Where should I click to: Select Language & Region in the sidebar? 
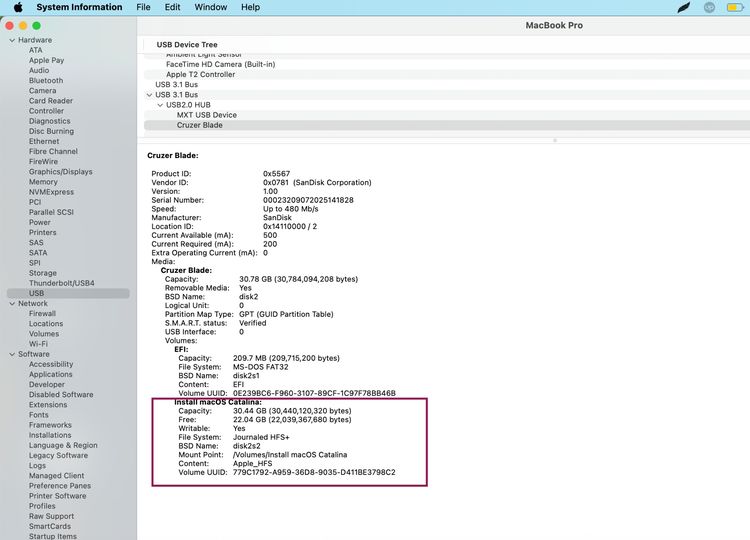63,445
